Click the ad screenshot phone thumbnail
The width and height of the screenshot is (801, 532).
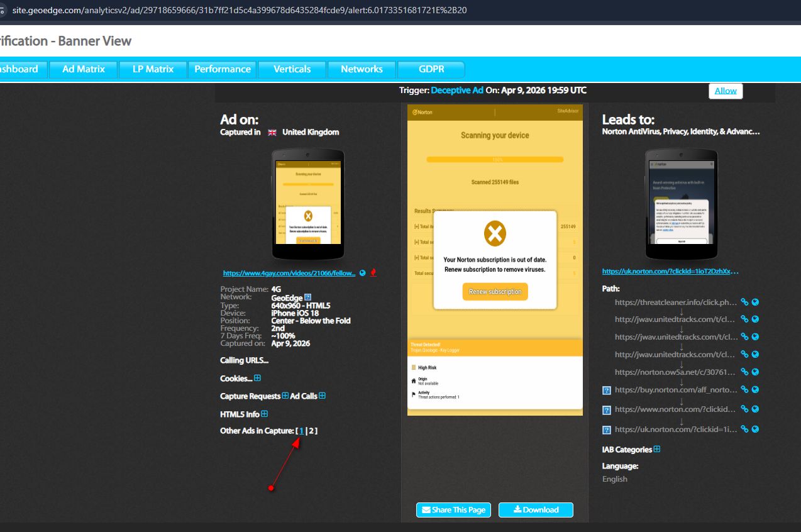(308, 204)
